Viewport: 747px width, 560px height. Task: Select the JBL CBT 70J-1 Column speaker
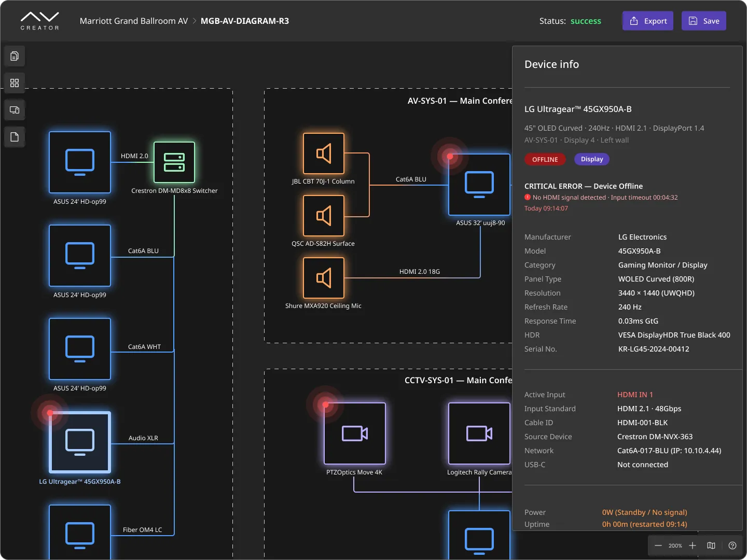324,153
